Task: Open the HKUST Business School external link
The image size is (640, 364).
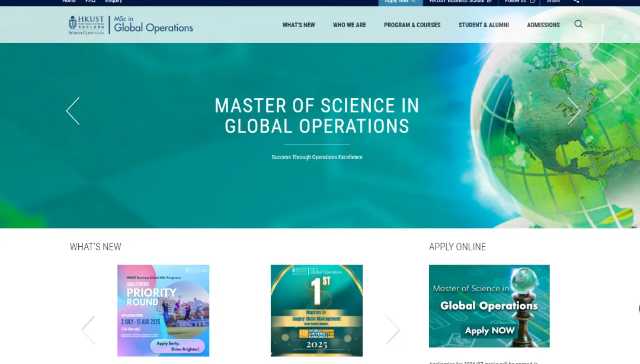Action: click(460, 2)
